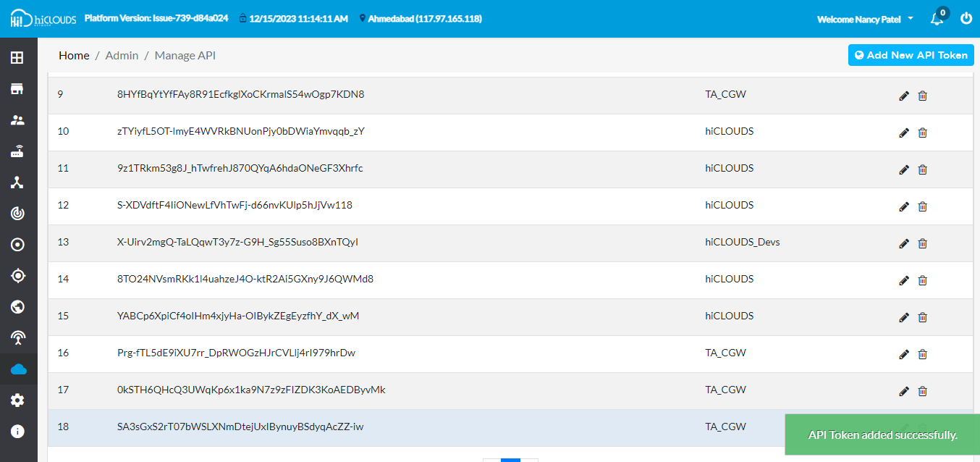This screenshot has width=980, height=462.
Task: Select the highlighted cloud icon in sidebar
Action: tap(17, 369)
